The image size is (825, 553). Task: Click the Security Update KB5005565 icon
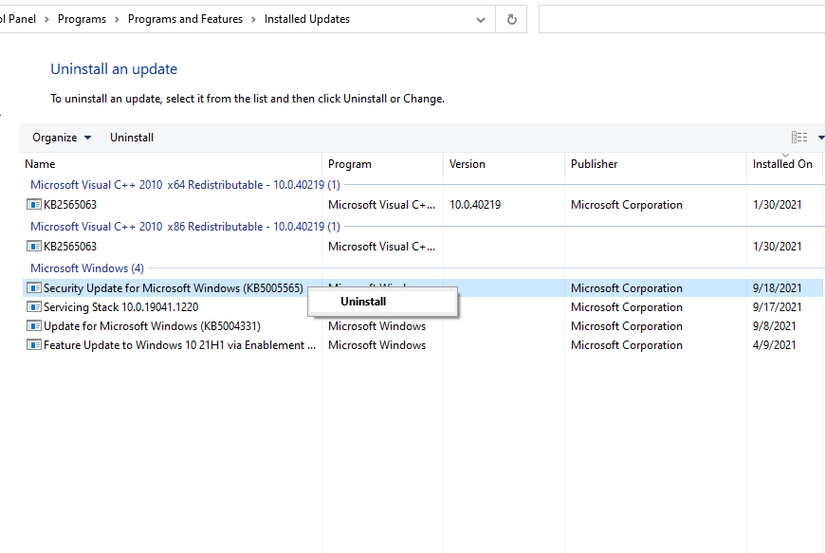[34, 288]
